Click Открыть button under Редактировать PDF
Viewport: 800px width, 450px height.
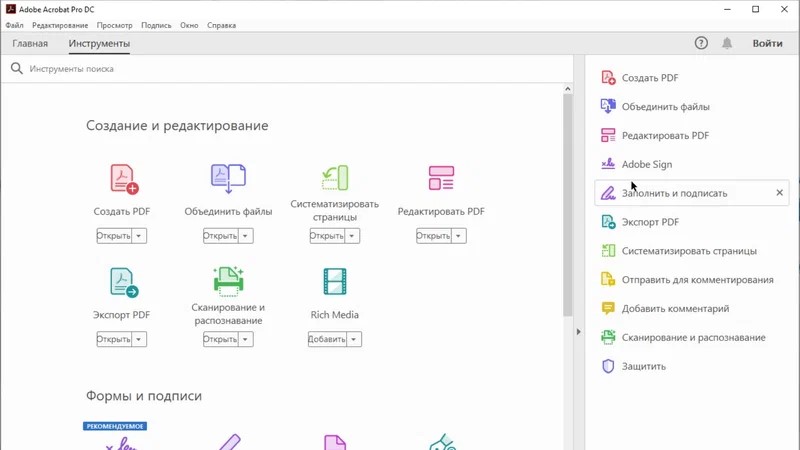tap(434, 236)
